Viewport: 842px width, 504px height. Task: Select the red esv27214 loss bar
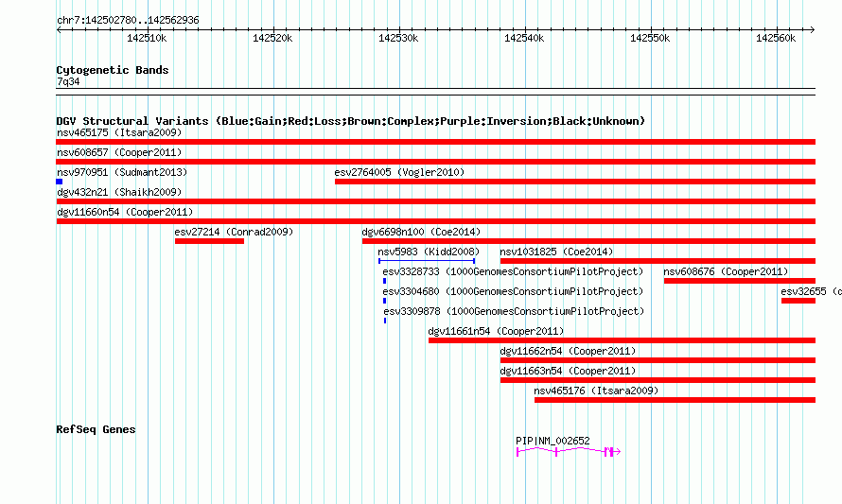pos(209,241)
